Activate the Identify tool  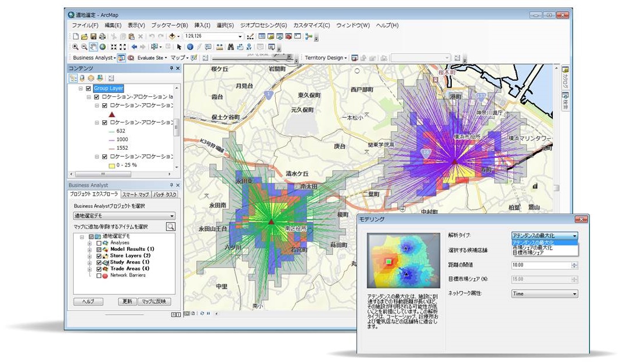[190, 47]
